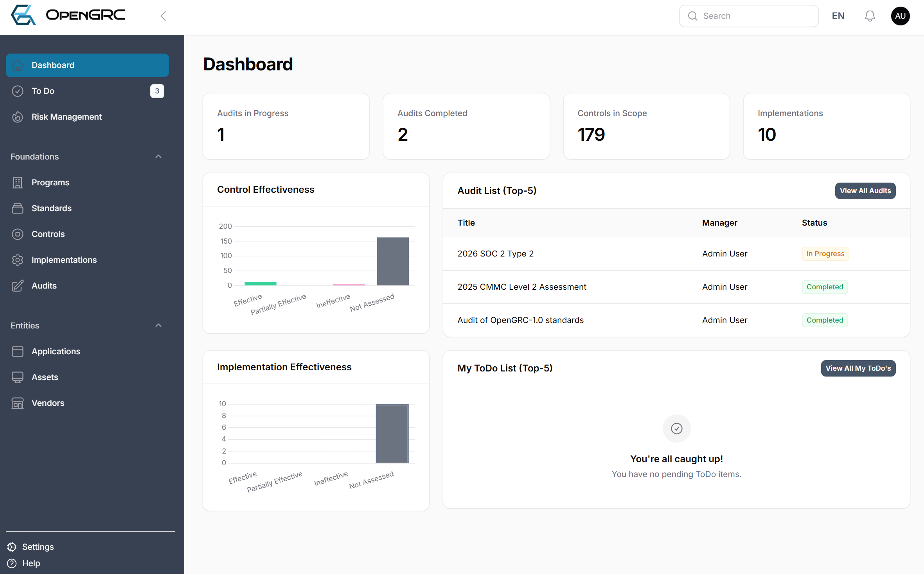Click the Vendors storefront icon
This screenshot has height=574, width=924.
(x=18, y=403)
